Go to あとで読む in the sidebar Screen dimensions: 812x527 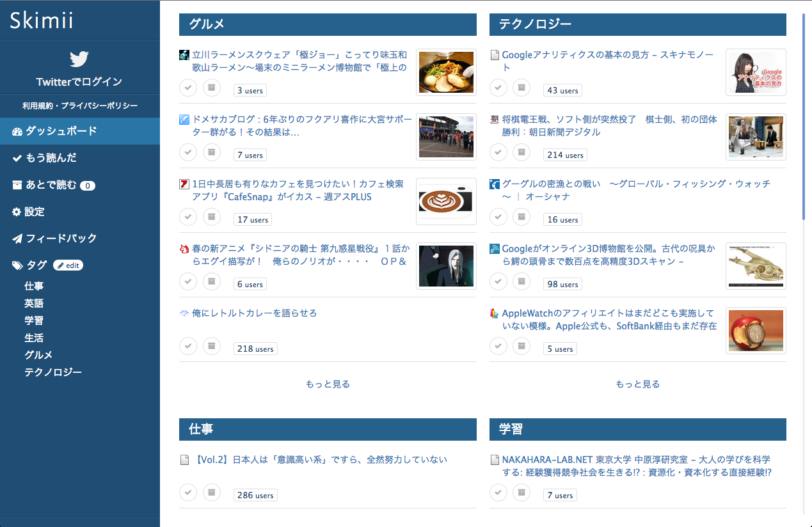(51, 185)
